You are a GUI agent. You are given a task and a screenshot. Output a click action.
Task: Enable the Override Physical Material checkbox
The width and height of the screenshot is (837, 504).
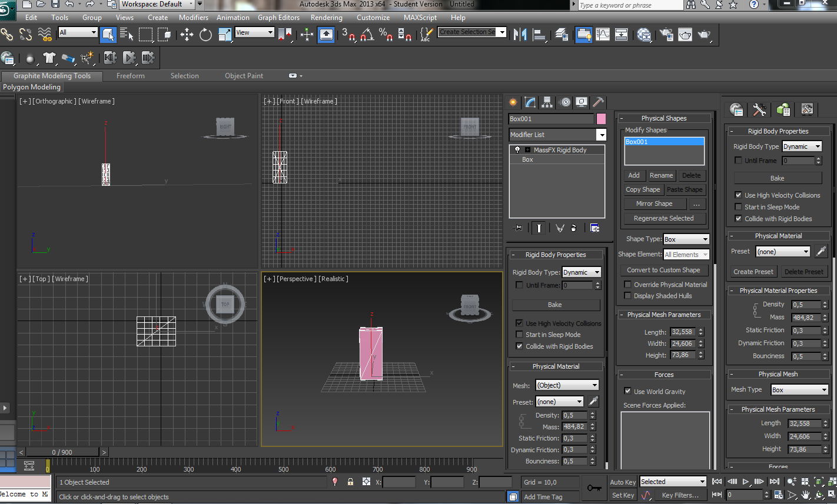pyautogui.click(x=627, y=285)
